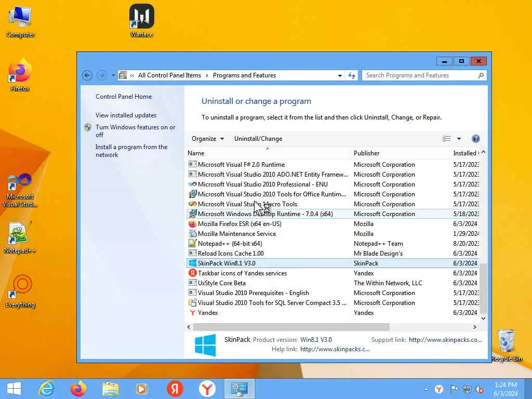Image resolution: width=532 pixels, height=399 pixels.
Task: Switch to the Control Panel taskbar button
Action: click(x=239, y=389)
